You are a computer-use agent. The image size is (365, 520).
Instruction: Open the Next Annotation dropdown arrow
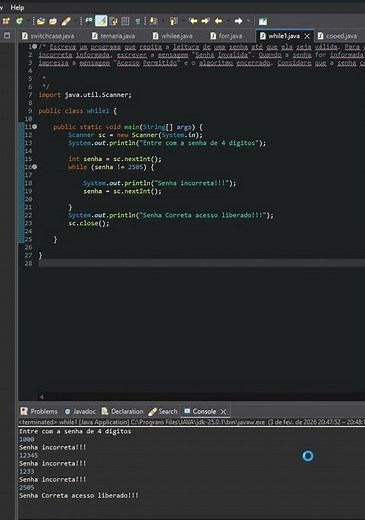click(x=163, y=21)
